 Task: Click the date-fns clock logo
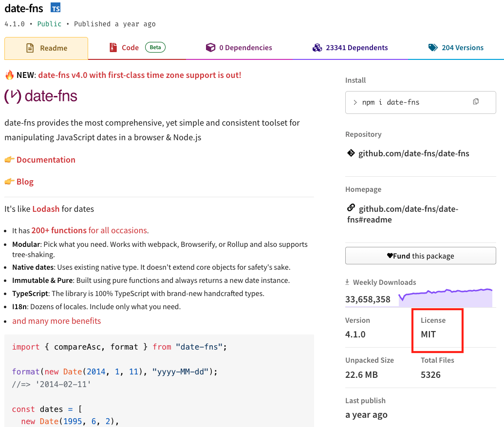[x=13, y=96]
